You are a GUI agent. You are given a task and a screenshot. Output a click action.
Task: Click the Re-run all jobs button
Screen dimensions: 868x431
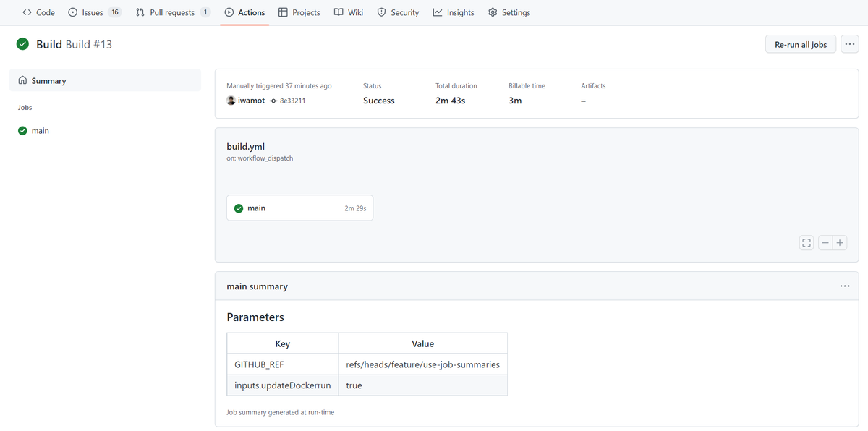[800, 44]
